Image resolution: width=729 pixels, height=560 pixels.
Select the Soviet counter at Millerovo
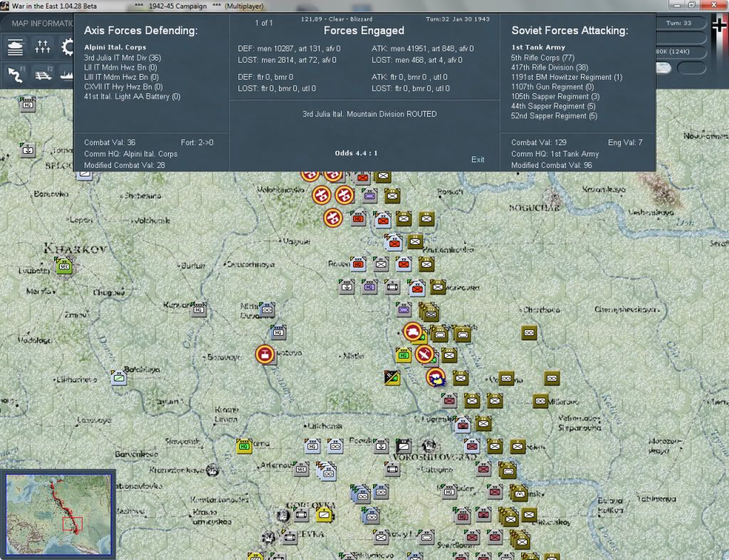(540, 401)
